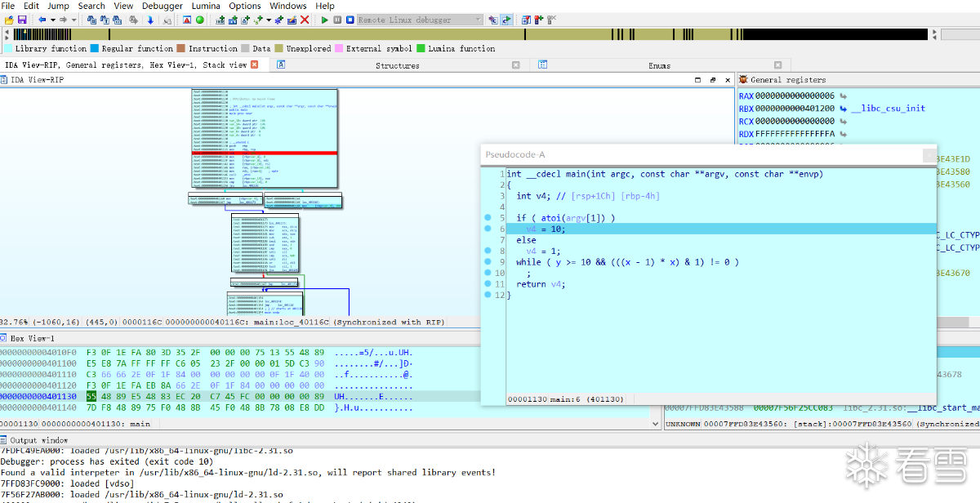Image resolution: width=980 pixels, height=503 pixels.
Task: Toggle breakpoint dot on pseudocode line 6
Action: click(488, 229)
